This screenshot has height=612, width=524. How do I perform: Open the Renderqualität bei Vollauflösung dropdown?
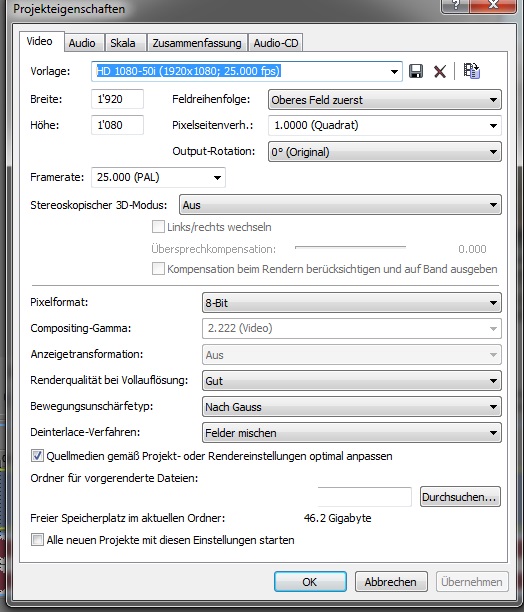click(352, 381)
